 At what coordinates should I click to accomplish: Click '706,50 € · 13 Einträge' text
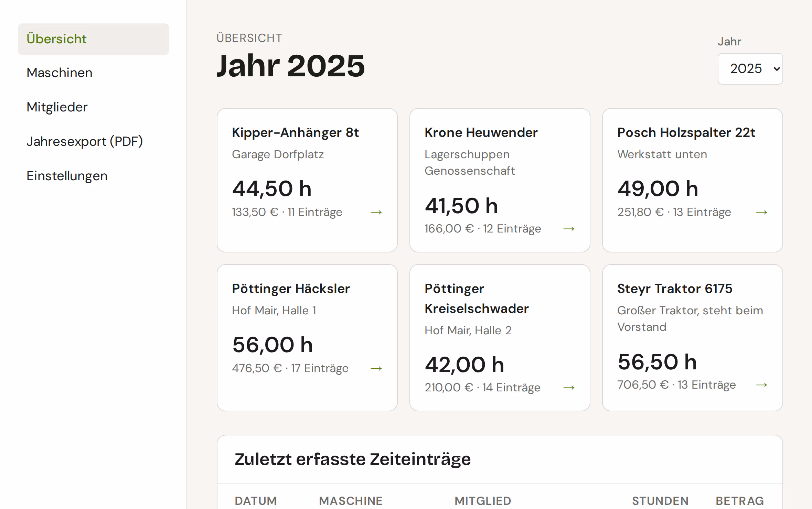[676, 385]
